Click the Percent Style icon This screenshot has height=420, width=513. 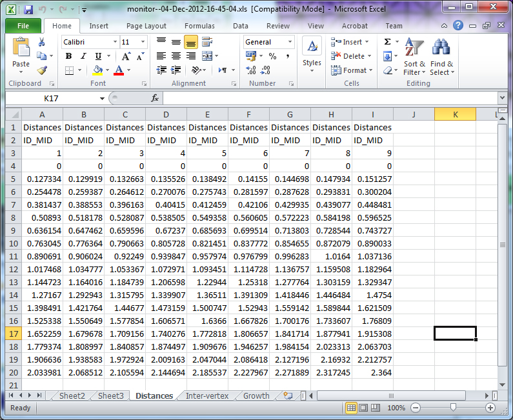point(272,56)
